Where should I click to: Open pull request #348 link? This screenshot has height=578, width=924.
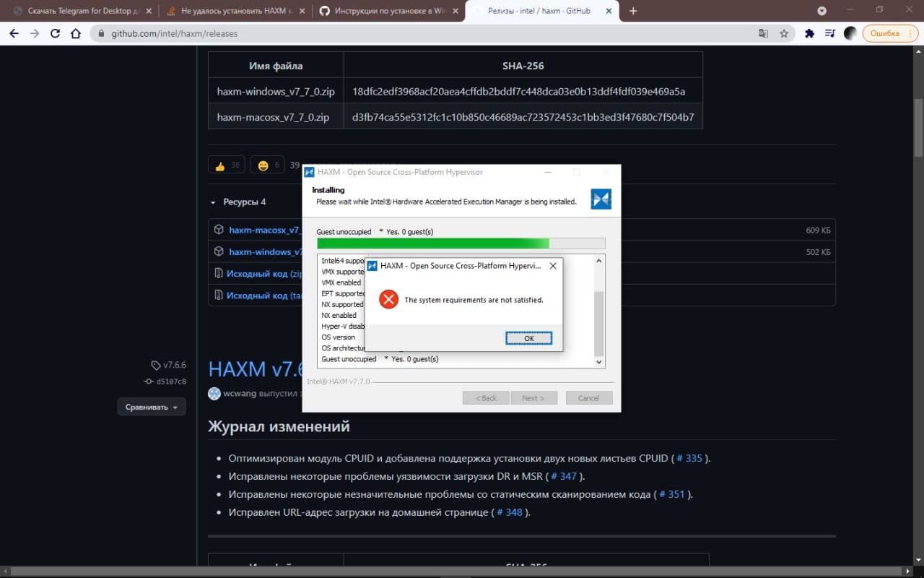pyautogui.click(x=509, y=512)
